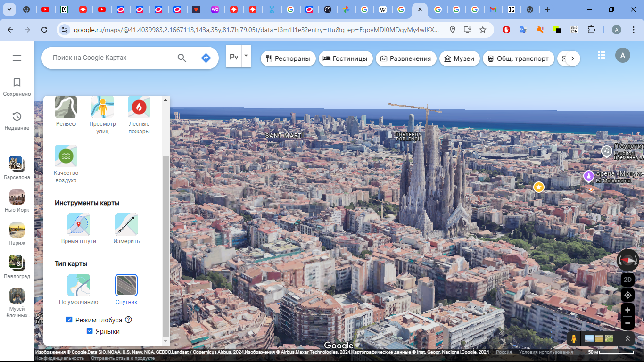Select the Measure distance tool

[x=126, y=225]
